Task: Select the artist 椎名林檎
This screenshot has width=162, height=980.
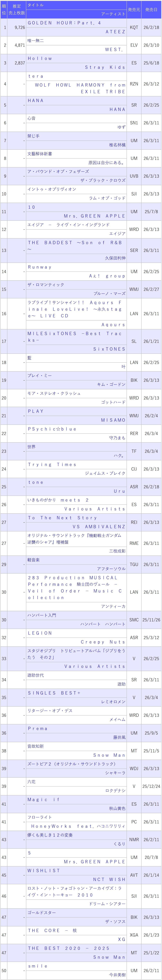Action: (117, 145)
